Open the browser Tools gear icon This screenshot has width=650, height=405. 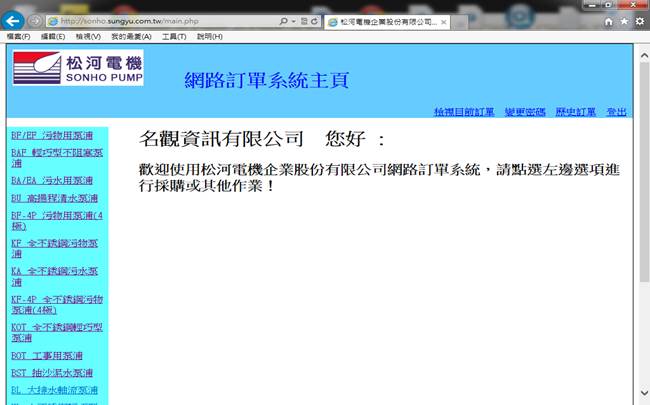(x=639, y=21)
